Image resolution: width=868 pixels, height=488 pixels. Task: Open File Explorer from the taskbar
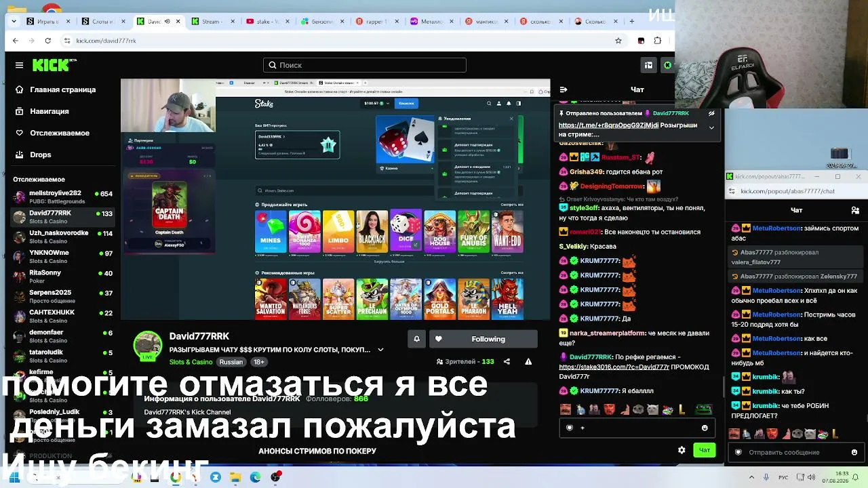click(235, 477)
